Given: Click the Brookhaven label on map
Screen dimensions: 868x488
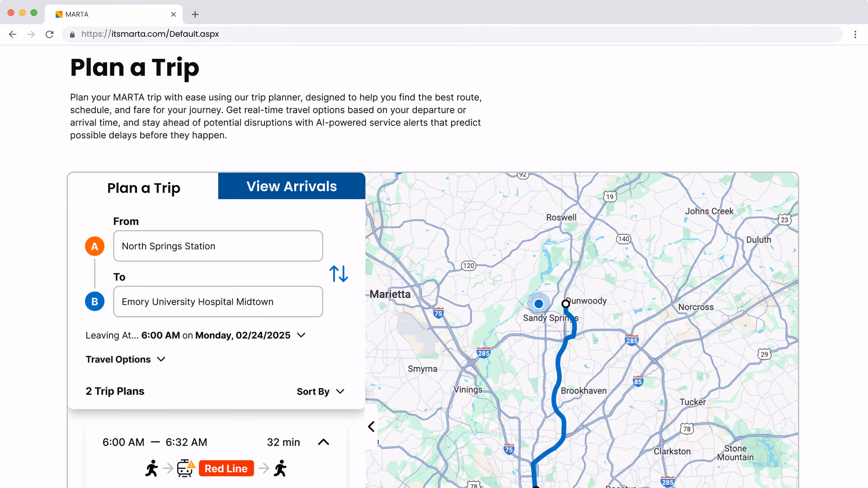Looking at the screenshot, I should coord(584,391).
